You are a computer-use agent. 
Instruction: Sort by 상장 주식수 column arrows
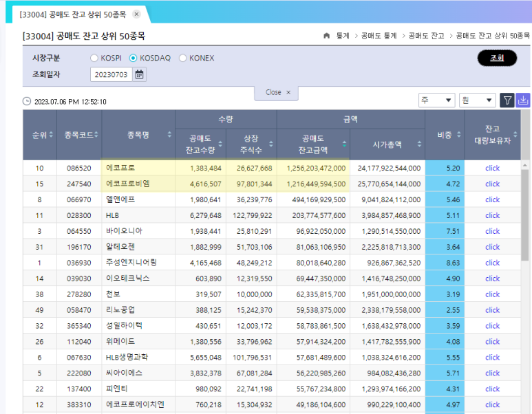271,144
